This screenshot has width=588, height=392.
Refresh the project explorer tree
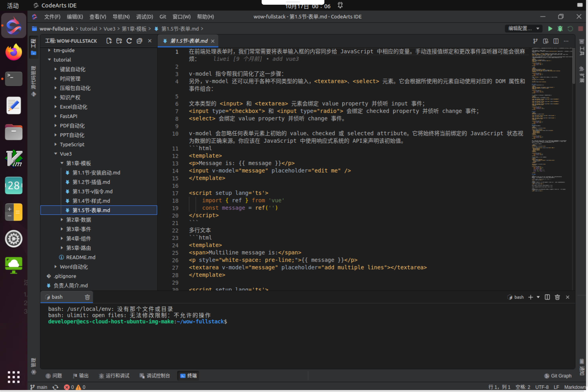click(x=129, y=41)
